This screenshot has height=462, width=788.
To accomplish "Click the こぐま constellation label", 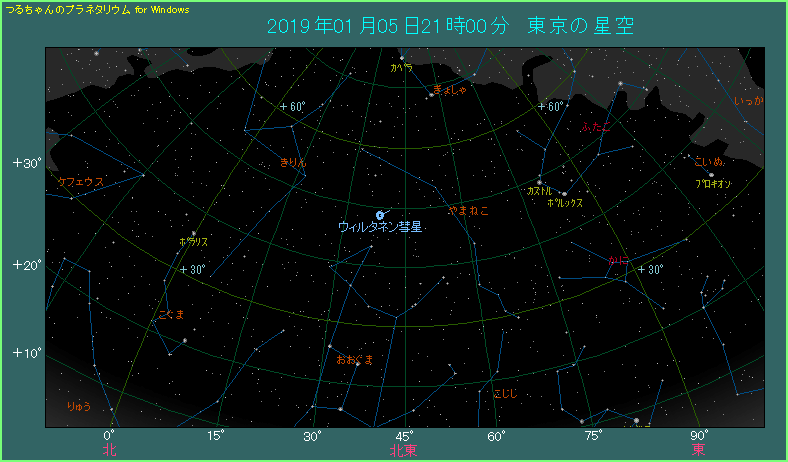I will click(171, 315).
